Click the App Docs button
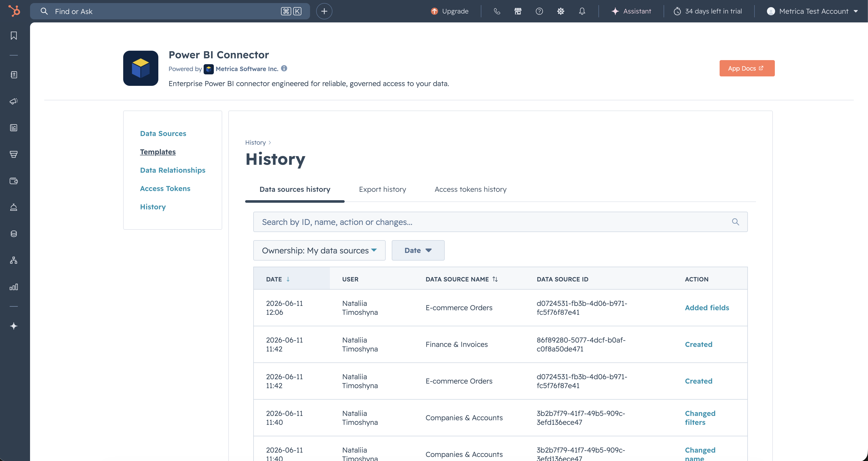This screenshot has width=868, height=461. click(x=747, y=68)
